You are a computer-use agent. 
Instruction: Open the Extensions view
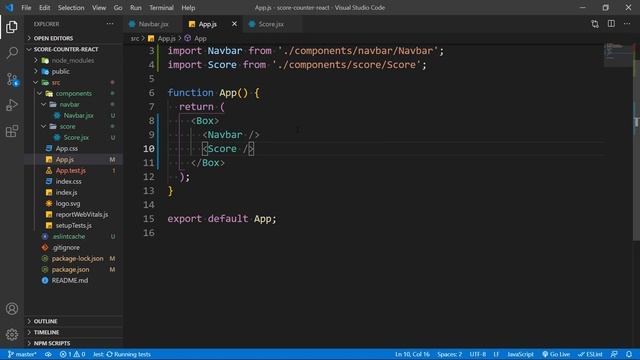(x=12, y=131)
